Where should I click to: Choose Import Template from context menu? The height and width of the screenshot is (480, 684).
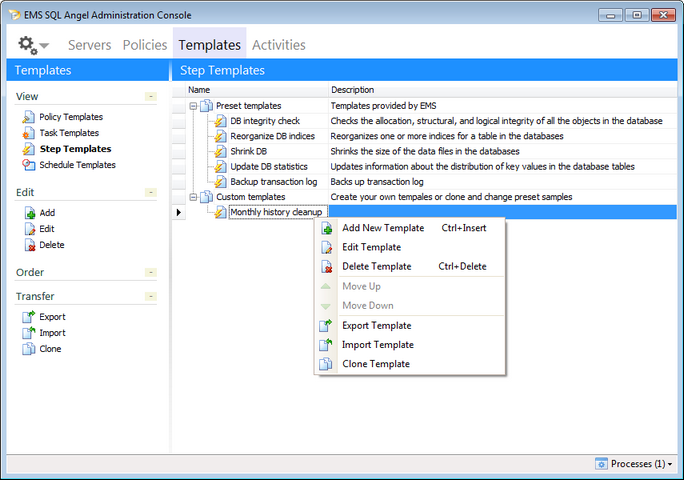(410, 345)
